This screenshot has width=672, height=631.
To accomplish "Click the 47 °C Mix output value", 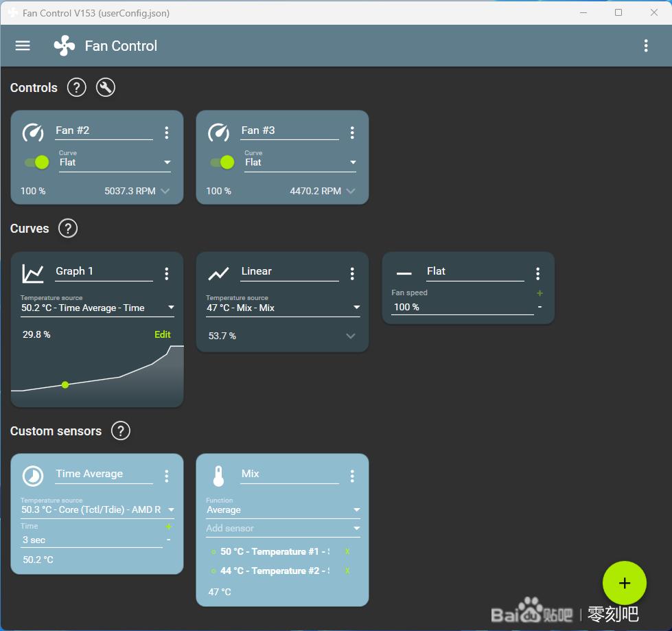I will (x=220, y=592).
